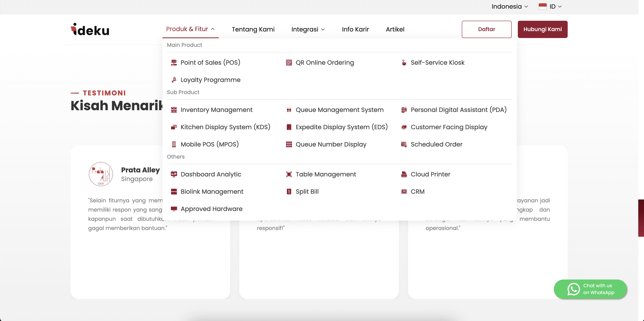Collapse the Produk & Fitur menu
644x321 pixels.
190,29
